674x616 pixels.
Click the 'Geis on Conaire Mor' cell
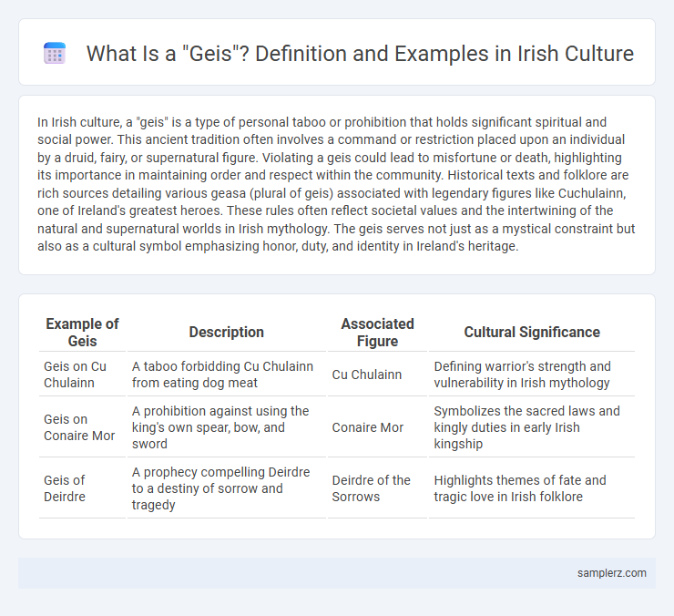(x=82, y=427)
